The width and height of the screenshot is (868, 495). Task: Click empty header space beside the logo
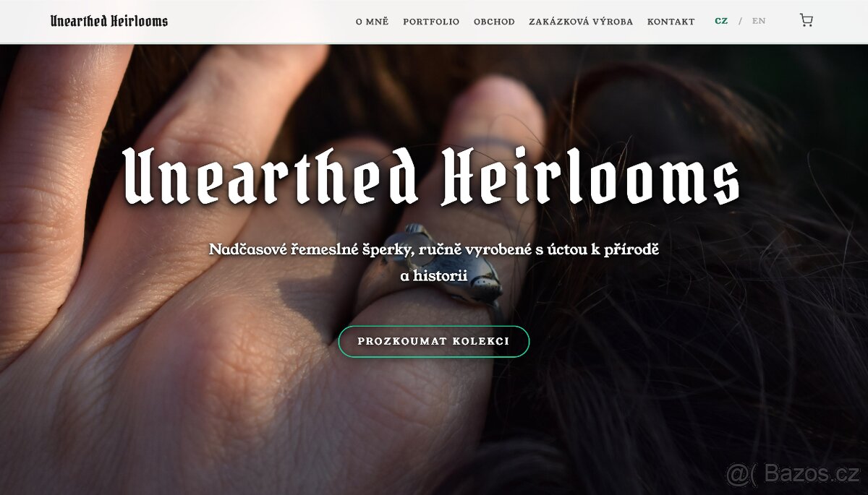point(260,22)
